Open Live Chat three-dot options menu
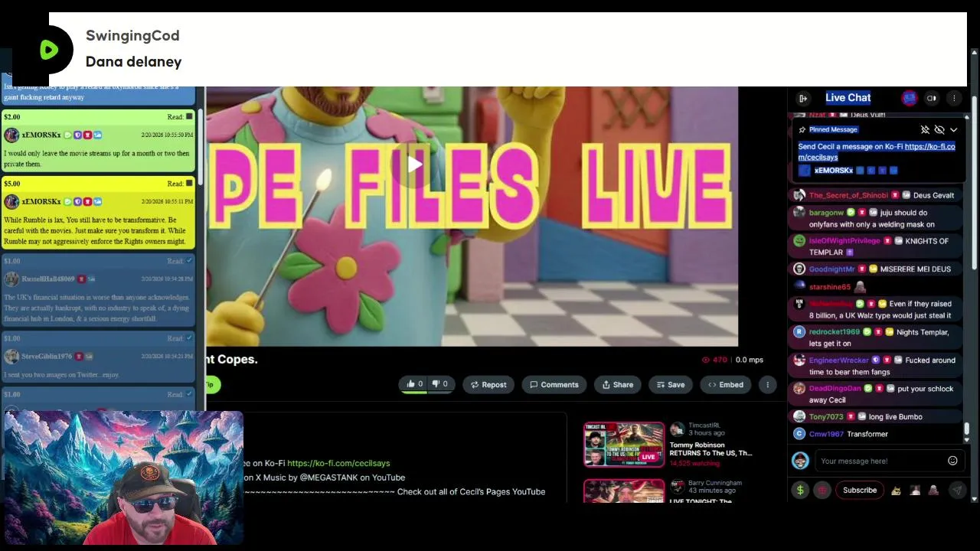980x551 pixels. tap(954, 98)
